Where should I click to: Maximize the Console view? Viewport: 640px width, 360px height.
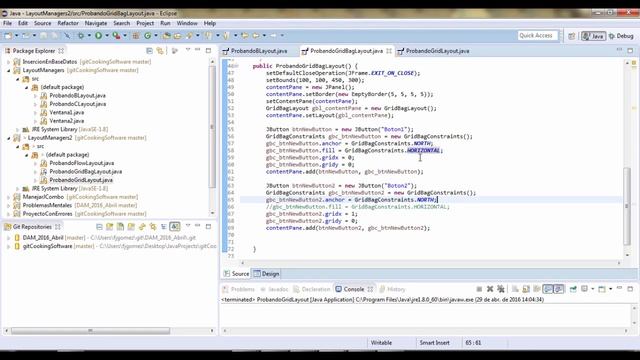click(x=630, y=289)
